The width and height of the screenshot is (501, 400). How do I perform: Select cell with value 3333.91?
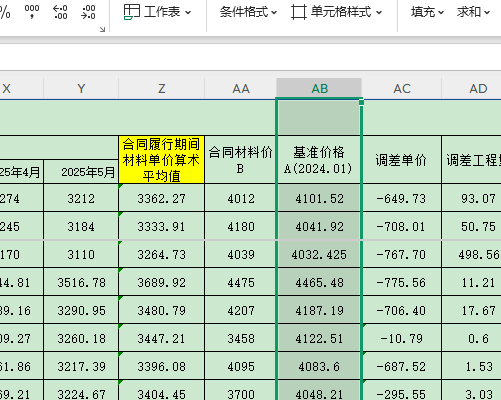(162, 226)
